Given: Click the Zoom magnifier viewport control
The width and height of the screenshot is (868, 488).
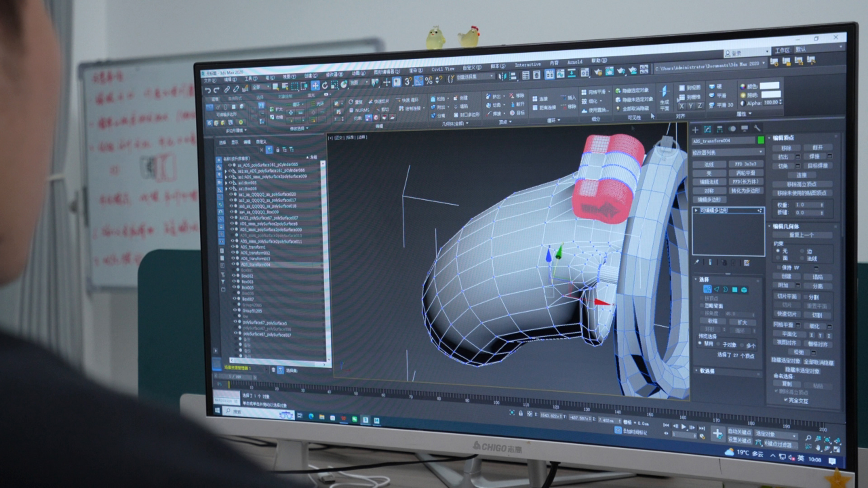Looking at the screenshot, I should coord(808,438).
